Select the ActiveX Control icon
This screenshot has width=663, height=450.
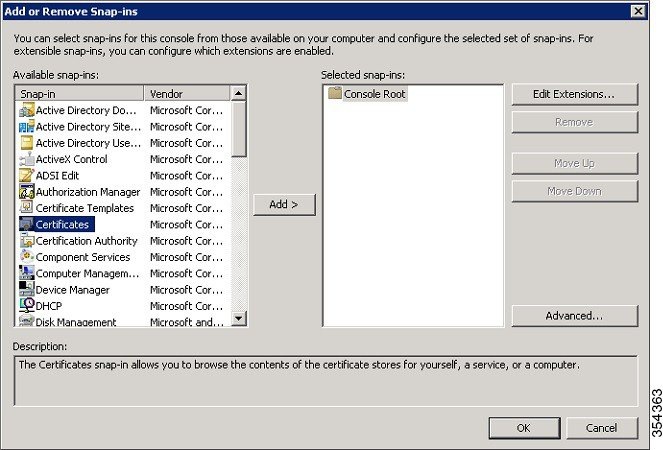click(x=27, y=159)
